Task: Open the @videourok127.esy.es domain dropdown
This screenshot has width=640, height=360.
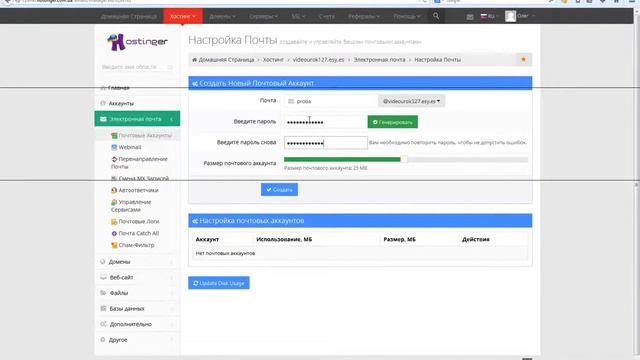Action: pyautogui.click(x=411, y=101)
